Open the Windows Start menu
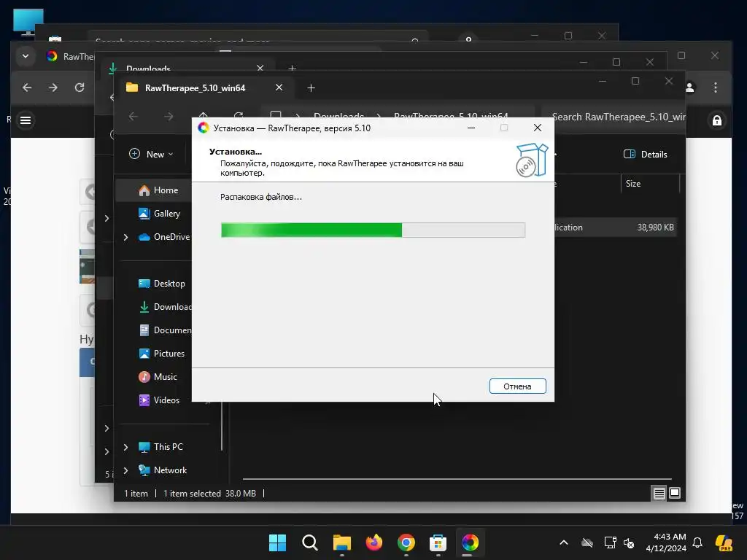The width and height of the screenshot is (747, 560). pos(277,542)
